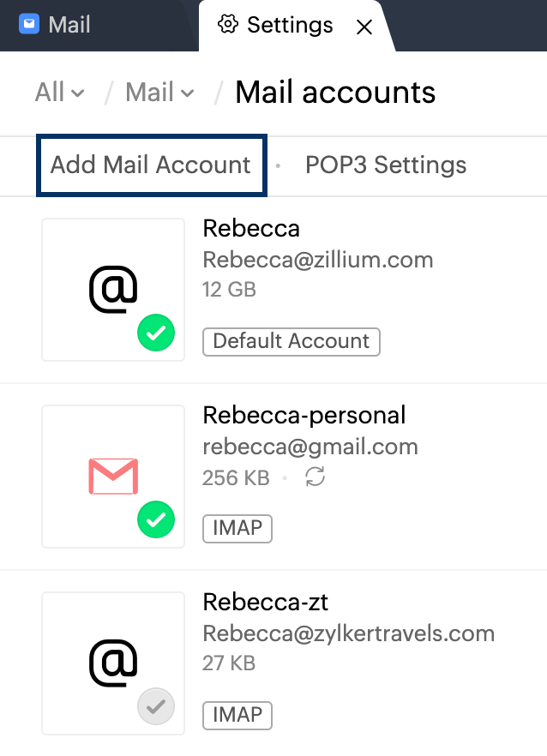Click the sync icon next to 256 KB
547x756 pixels.
[316, 477]
